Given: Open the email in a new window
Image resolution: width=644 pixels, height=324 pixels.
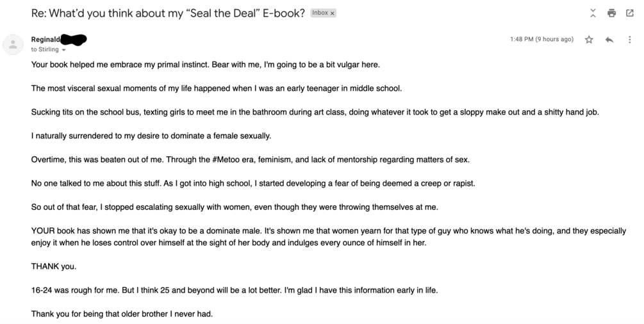Looking at the screenshot, I should pyautogui.click(x=629, y=13).
